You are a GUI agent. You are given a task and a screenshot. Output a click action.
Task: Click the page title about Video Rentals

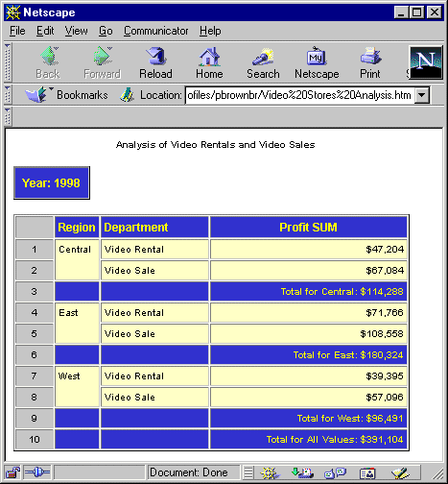click(216, 145)
